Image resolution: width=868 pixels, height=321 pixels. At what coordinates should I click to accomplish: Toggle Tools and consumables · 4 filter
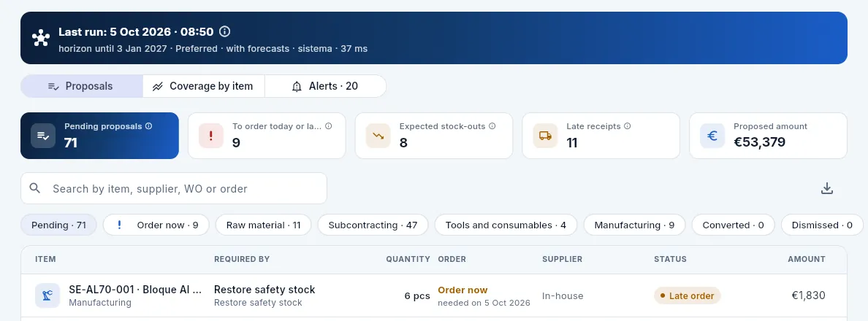coord(506,225)
